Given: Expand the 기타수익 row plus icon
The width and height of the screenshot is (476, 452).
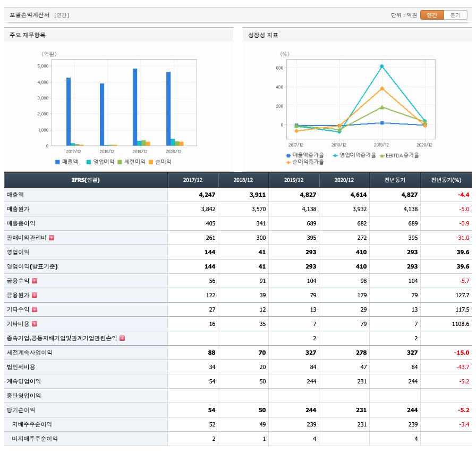Looking at the screenshot, I should (x=35, y=309).
